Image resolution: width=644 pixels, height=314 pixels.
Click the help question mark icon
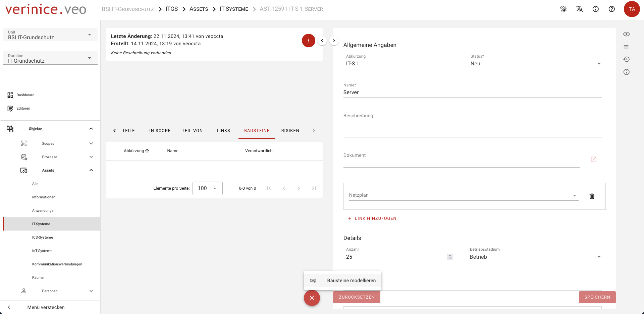(x=611, y=9)
